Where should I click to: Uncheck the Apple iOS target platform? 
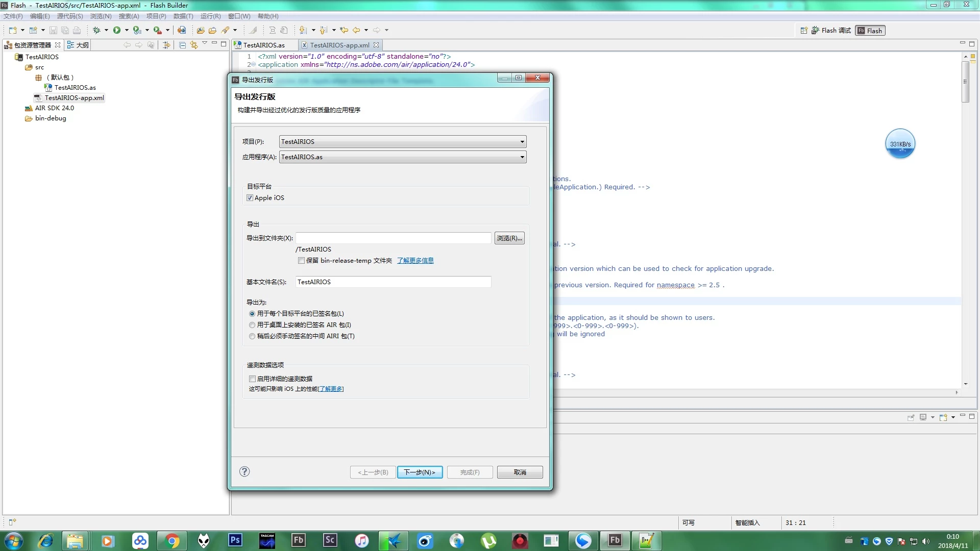pyautogui.click(x=250, y=198)
